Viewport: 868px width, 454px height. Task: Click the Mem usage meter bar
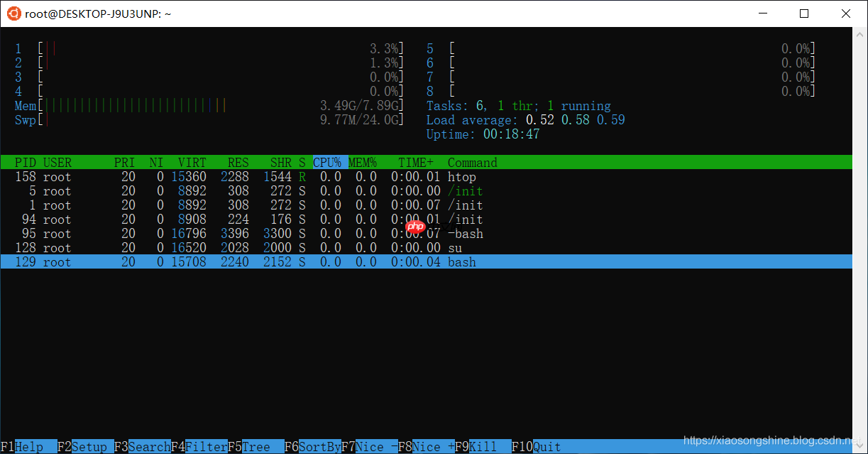pyautogui.click(x=209, y=106)
